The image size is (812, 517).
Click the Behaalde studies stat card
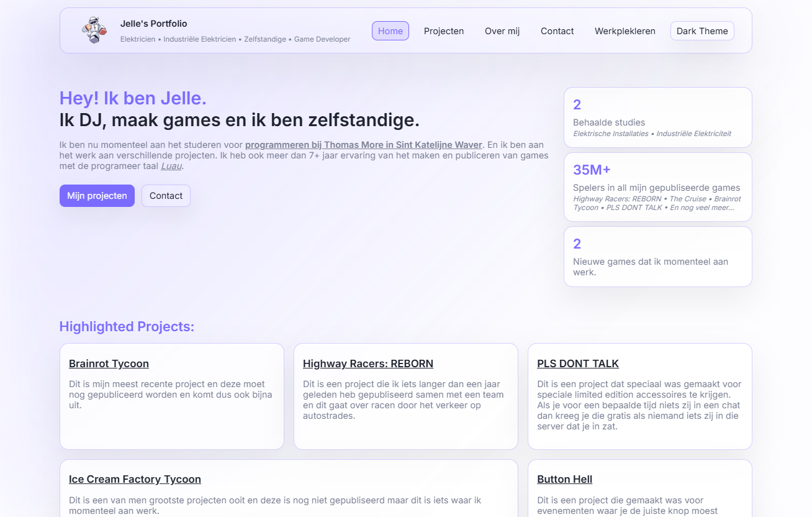[657, 117]
